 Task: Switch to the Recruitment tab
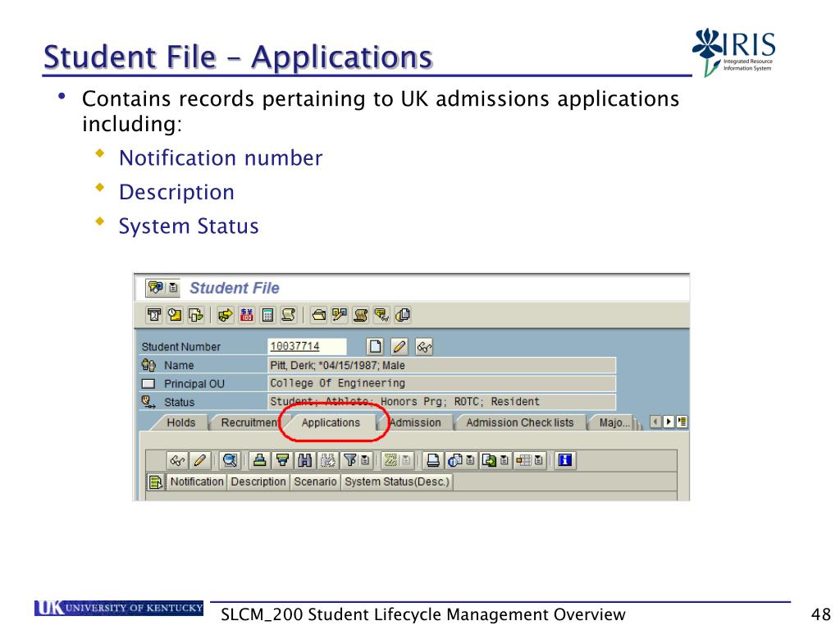(248, 422)
